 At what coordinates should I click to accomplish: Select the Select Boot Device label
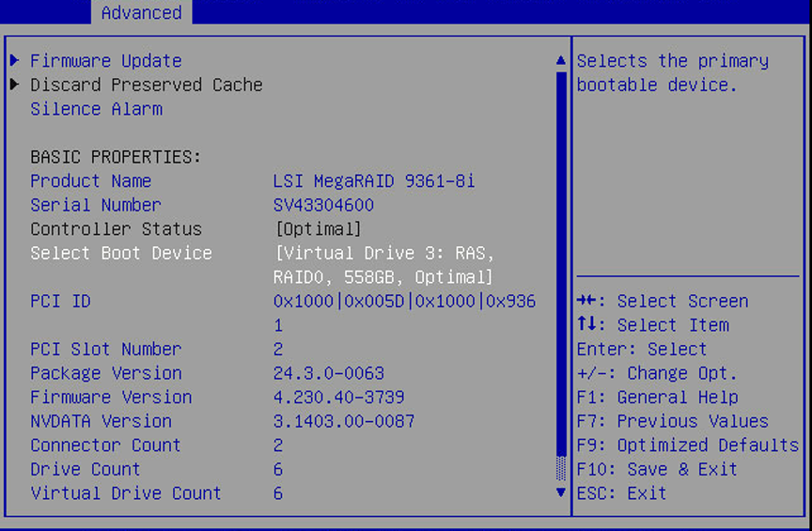coord(121,253)
